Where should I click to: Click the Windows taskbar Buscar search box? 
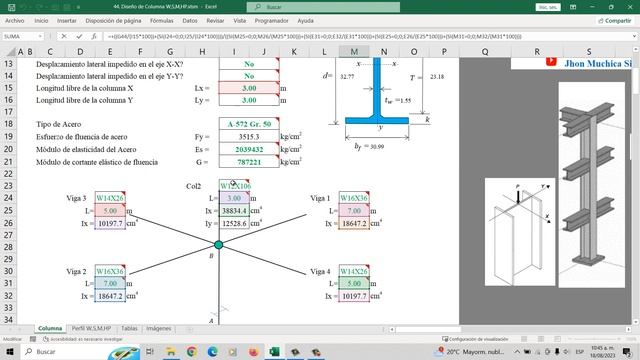coord(80,351)
